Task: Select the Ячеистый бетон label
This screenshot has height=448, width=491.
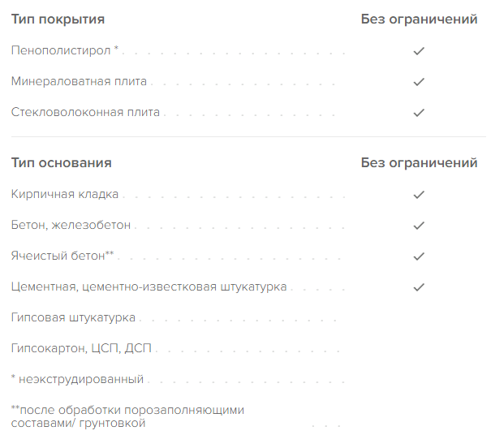Action: click(62, 256)
